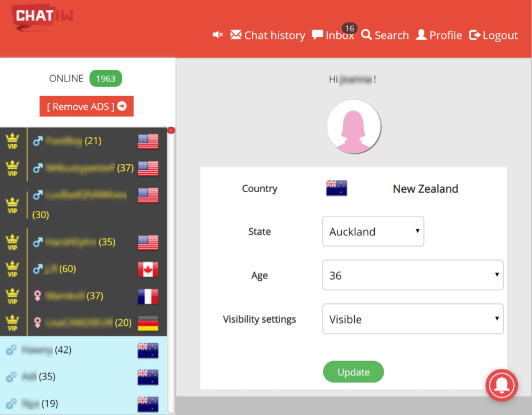Click the US flag of the male user aged 37
Viewport: 532px width, 415px height.
148,168
